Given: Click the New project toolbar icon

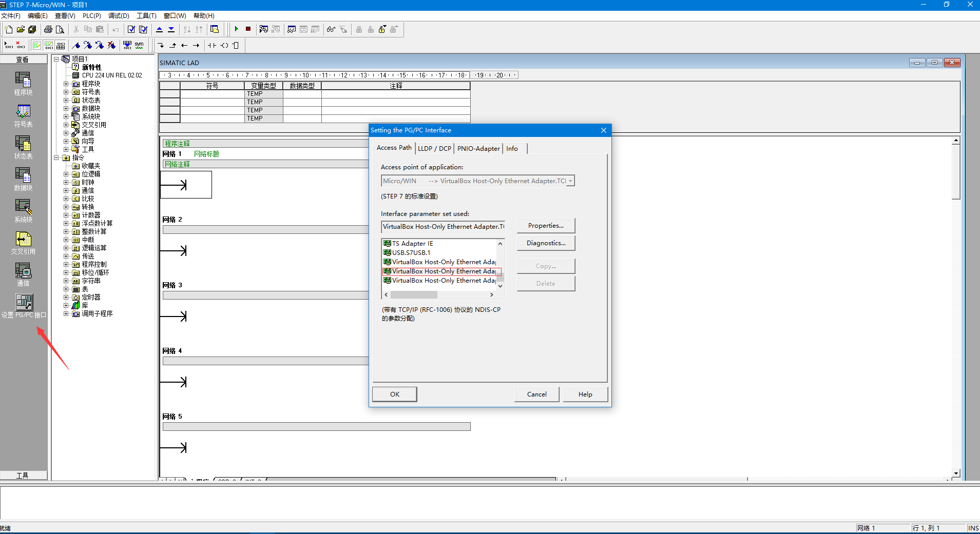Looking at the screenshot, I should pyautogui.click(x=9, y=29).
